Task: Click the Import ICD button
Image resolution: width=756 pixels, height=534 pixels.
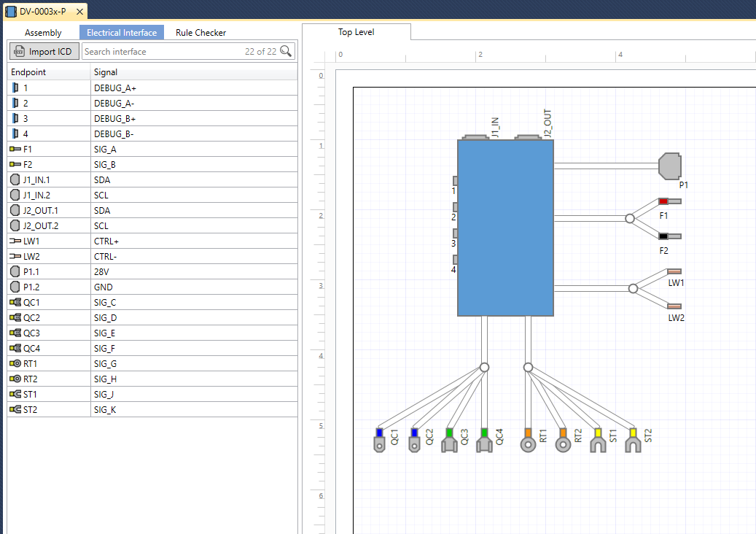Action: 44,51
